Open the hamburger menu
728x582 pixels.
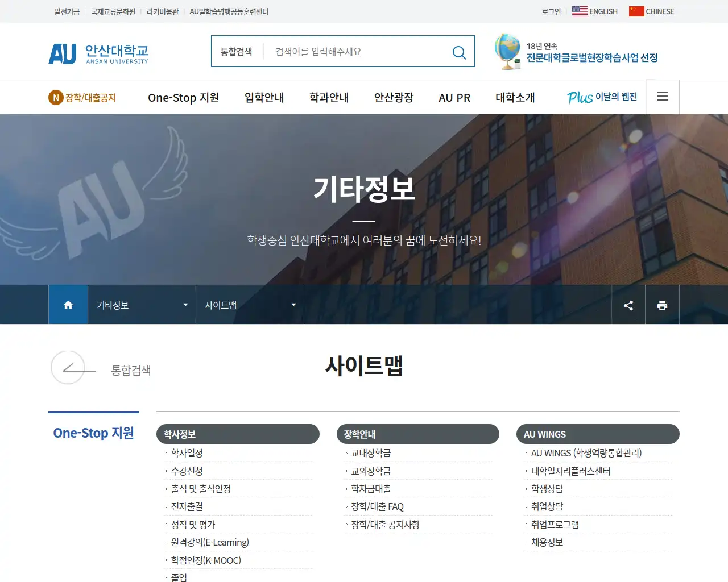coord(662,97)
